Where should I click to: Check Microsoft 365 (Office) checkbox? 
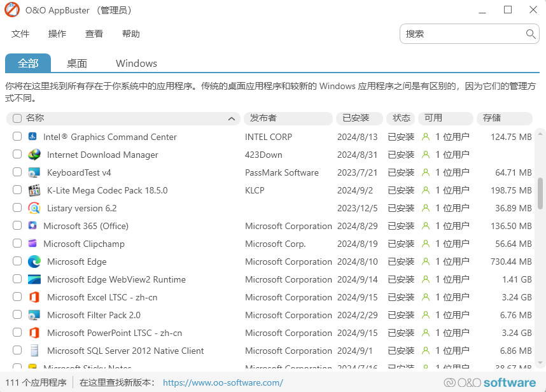click(x=17, y=225)
